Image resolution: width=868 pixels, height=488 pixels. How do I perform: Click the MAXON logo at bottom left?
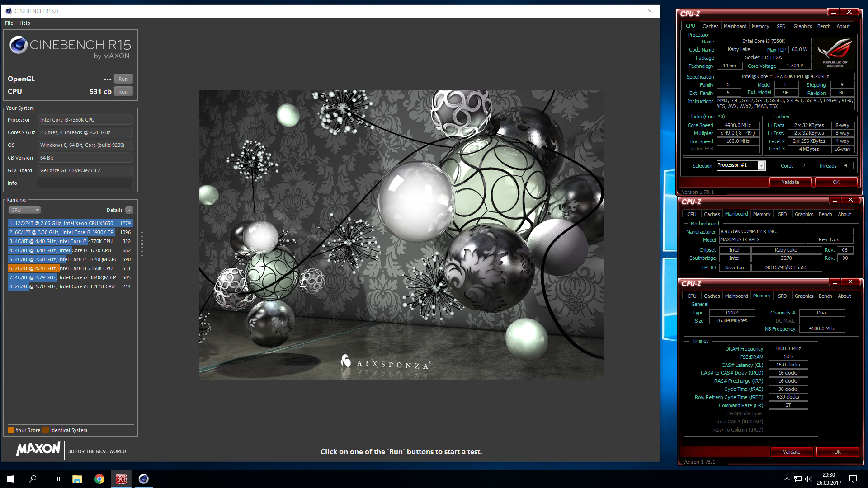coord(38,449)
